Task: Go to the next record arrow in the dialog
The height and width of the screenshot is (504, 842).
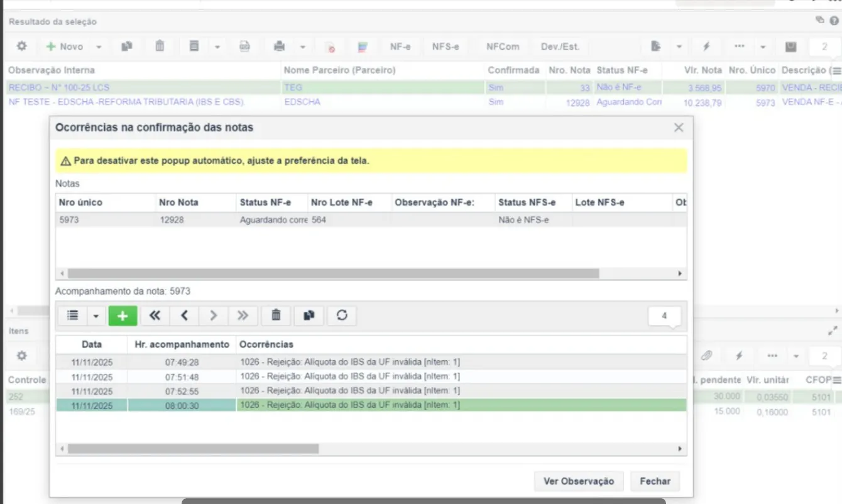Action: (x=214, y=315)
